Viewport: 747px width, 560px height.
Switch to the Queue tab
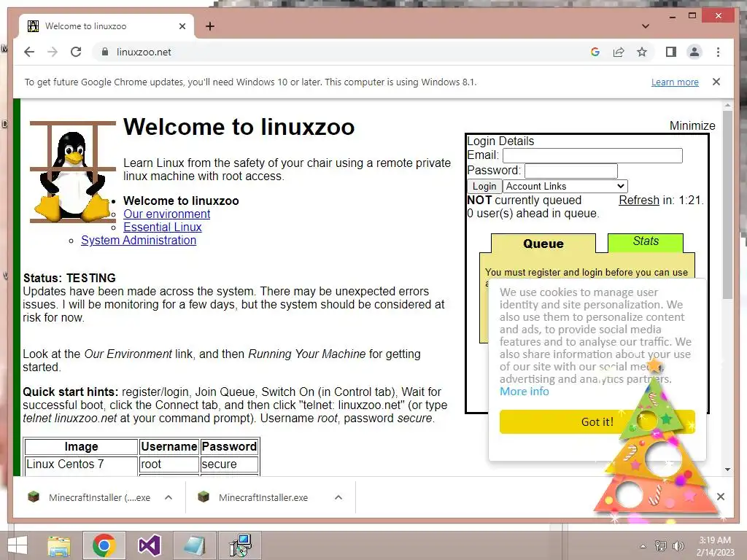[x=543, y=244]
